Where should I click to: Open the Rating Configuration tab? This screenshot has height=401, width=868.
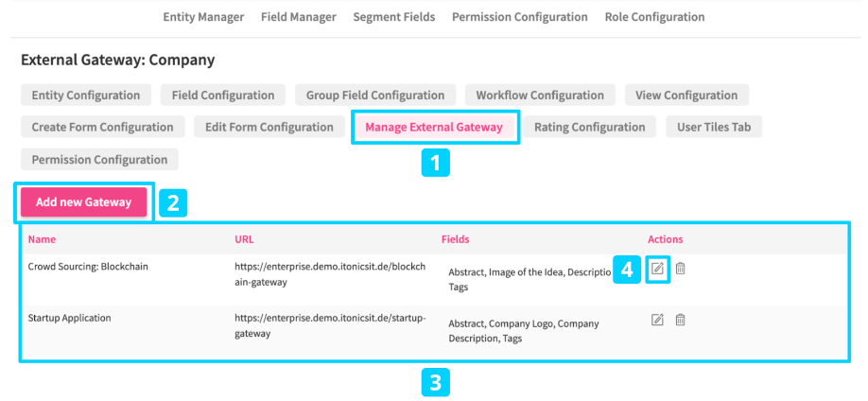click(589, 128)
